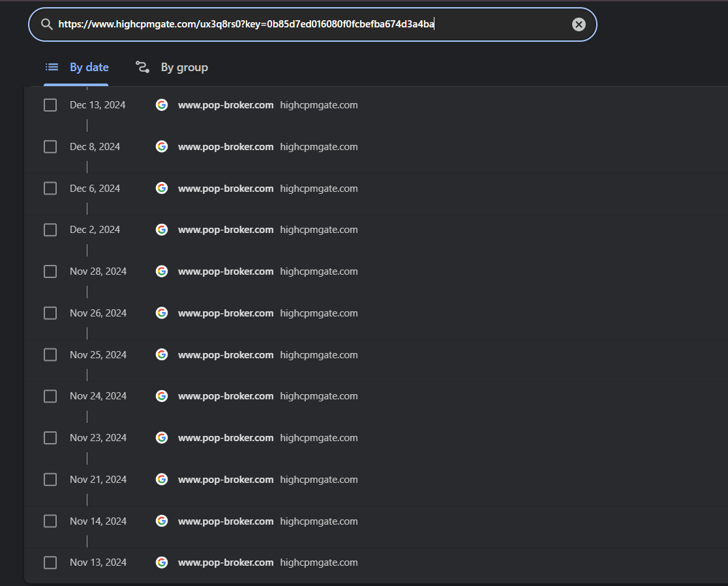Select checkbox for Dec 8, 2024 entry

click(x=50, y=147)
